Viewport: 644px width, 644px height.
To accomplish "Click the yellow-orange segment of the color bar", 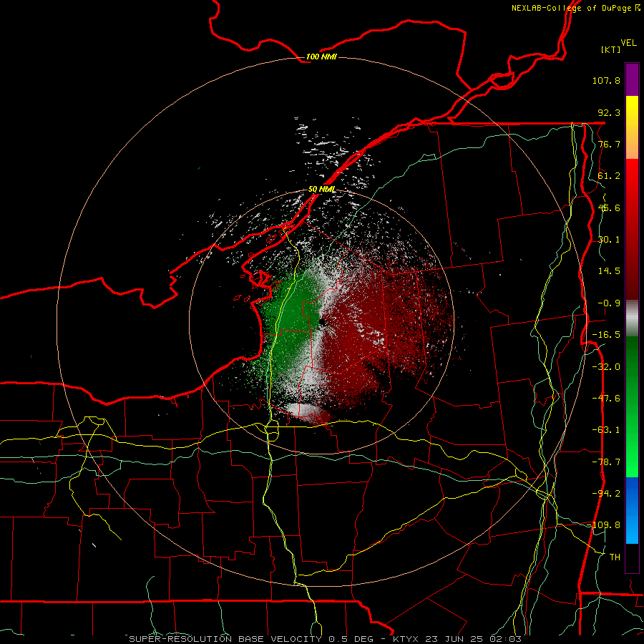I will [x=632, y=127].
